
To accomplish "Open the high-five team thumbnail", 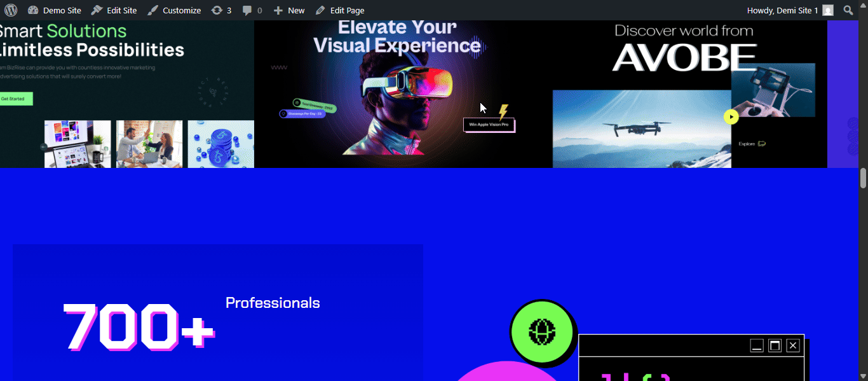I will [149, 144].
